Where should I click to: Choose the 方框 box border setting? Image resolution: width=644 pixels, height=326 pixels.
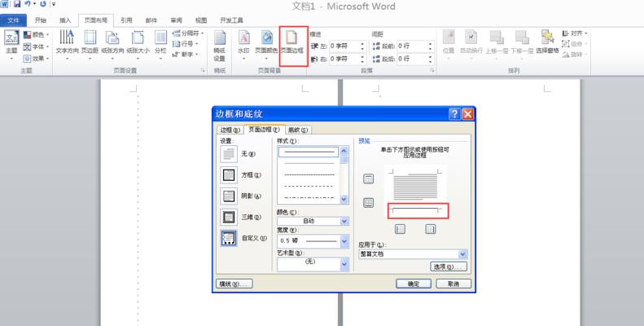click(x=229, y=175)
